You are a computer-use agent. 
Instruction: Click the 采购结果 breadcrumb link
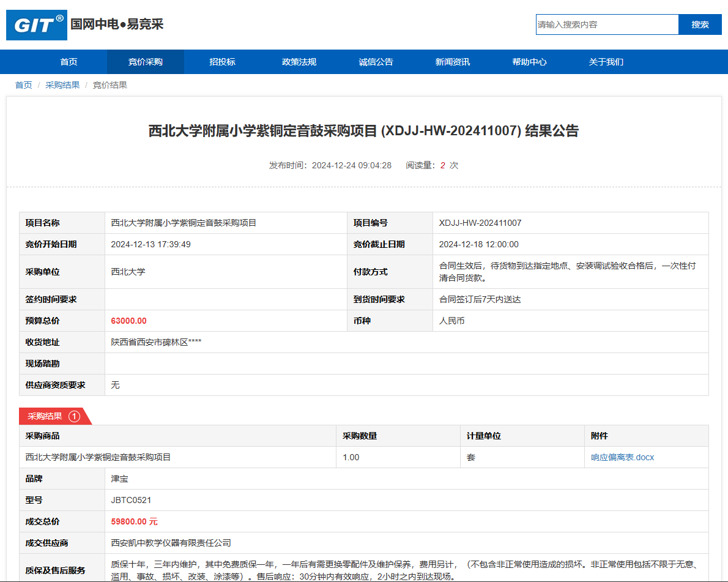coord(62,85)
